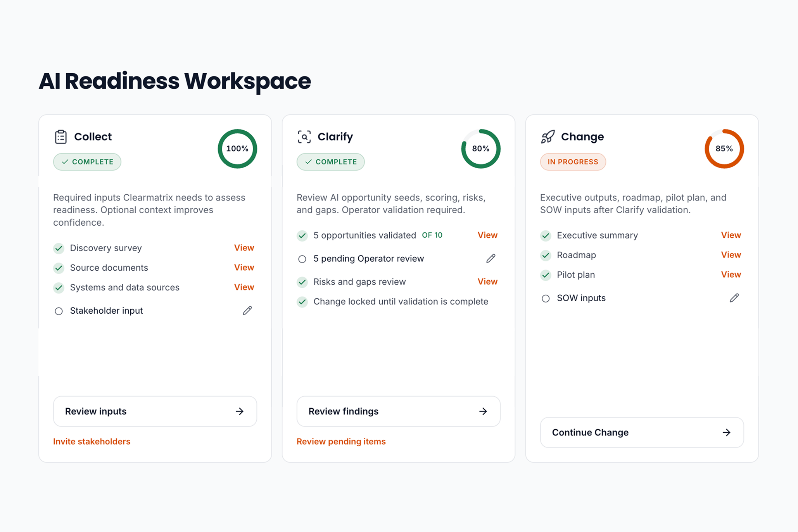Viewport: 798px width, 532px height.
Task: Click '5 pending Operator review' text
Action: (369, 259)
